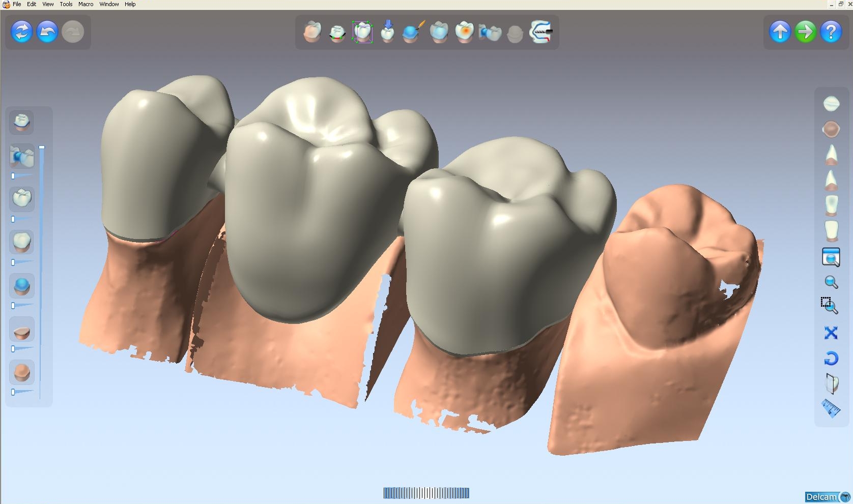The height and width of the screenshot is (504, 853).
Task: Click the milling output tool at toolbar's right end
Action: click(x=541, y=32)
